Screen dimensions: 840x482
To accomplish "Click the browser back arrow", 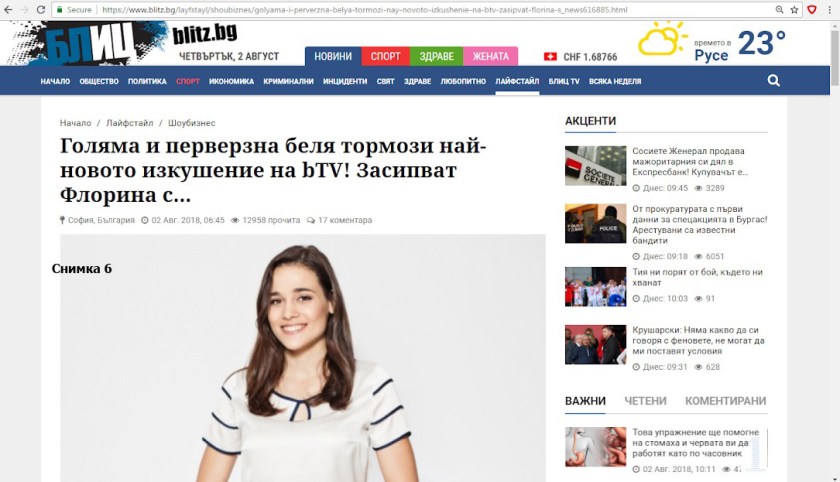I will tap(8, 10).
